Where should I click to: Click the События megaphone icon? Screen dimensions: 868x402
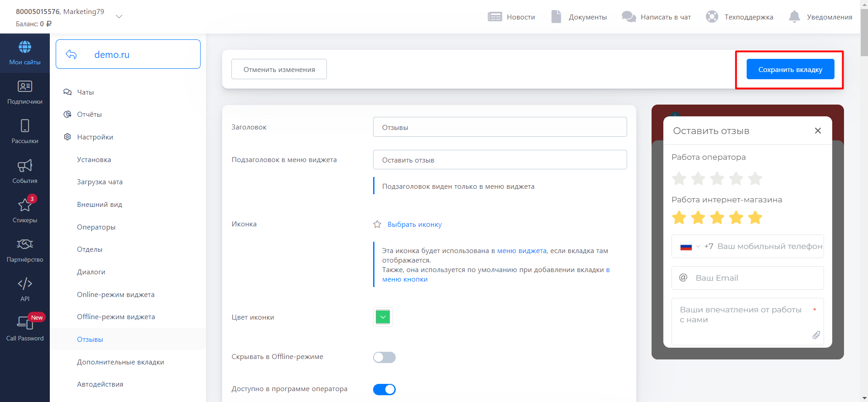pyautogui.click(x=24, y=166)
